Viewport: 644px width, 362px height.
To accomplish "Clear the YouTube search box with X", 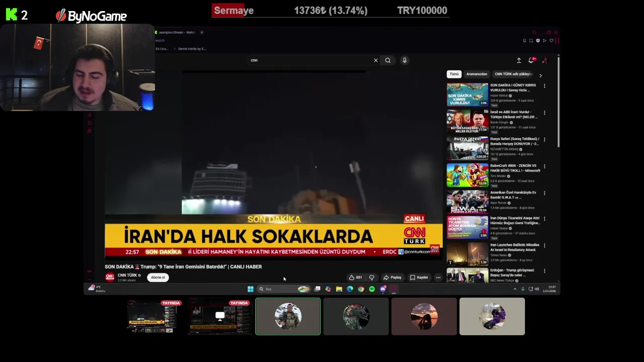I will [x=375, y=60].
